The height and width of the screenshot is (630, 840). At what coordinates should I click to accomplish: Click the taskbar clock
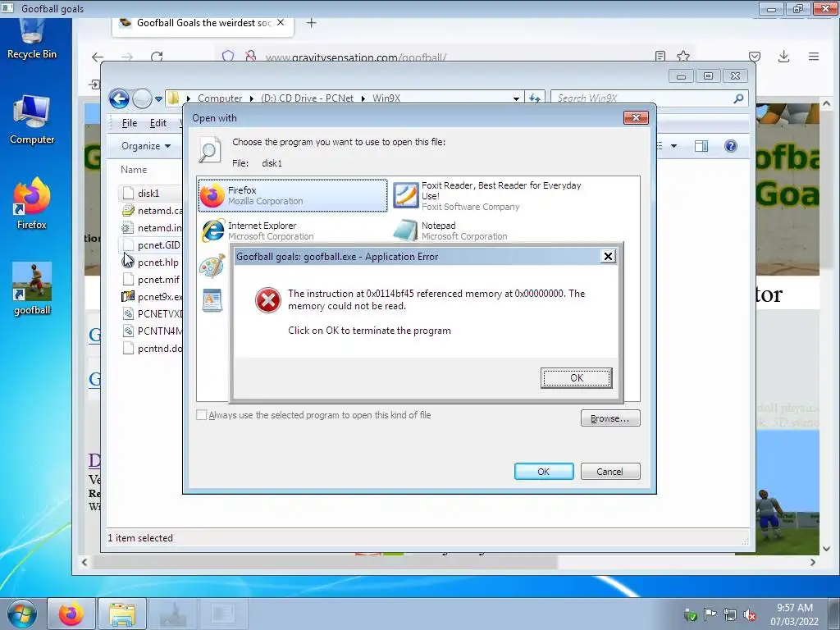[x=795, y=614]
